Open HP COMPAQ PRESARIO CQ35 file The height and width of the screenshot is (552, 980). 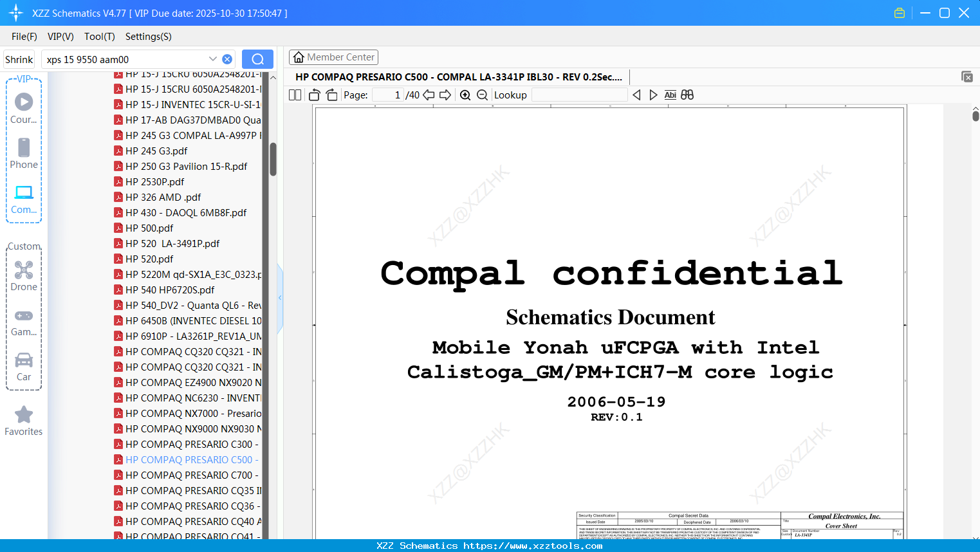[188, 490]
